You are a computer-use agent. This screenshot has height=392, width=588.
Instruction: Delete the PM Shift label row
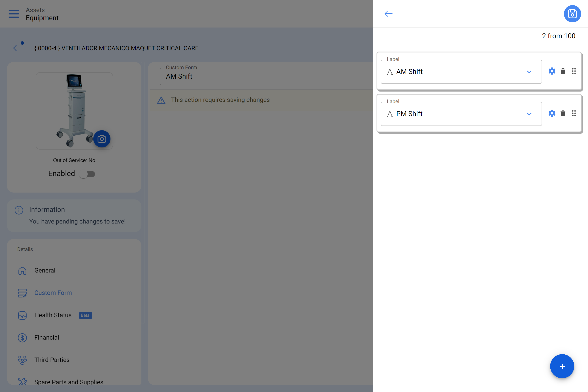(x=563, y=113)
